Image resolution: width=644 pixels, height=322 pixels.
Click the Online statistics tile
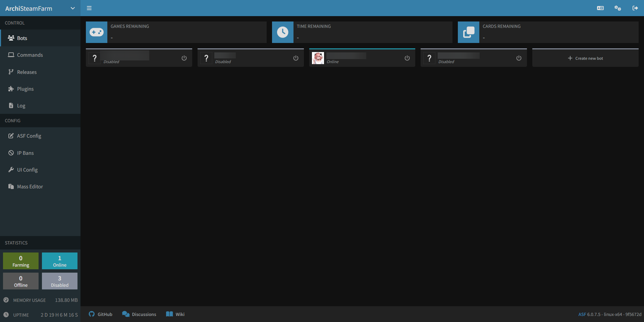click(x=60, y=261)
